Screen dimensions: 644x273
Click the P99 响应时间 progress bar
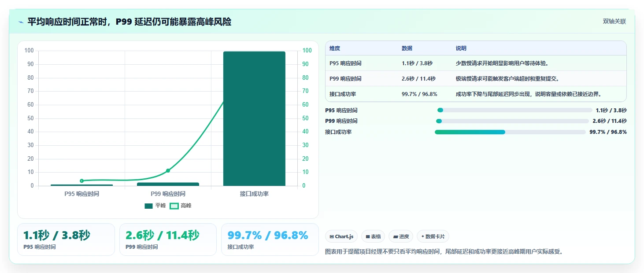(512, 121)
